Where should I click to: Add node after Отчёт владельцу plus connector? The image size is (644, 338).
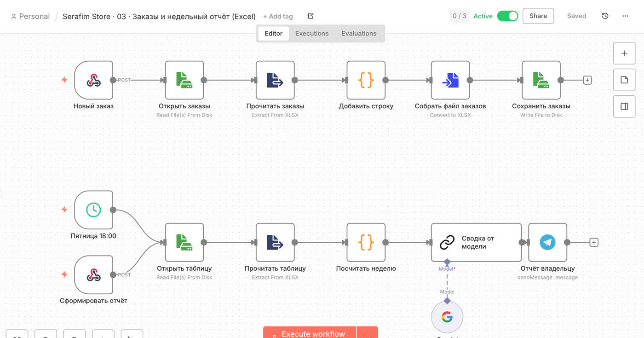[594, 242]
